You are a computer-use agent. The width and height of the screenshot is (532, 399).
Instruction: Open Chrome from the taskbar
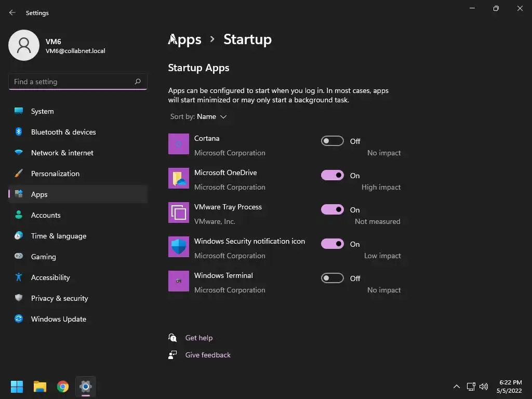pyautogui.click(x=63, y=387)
